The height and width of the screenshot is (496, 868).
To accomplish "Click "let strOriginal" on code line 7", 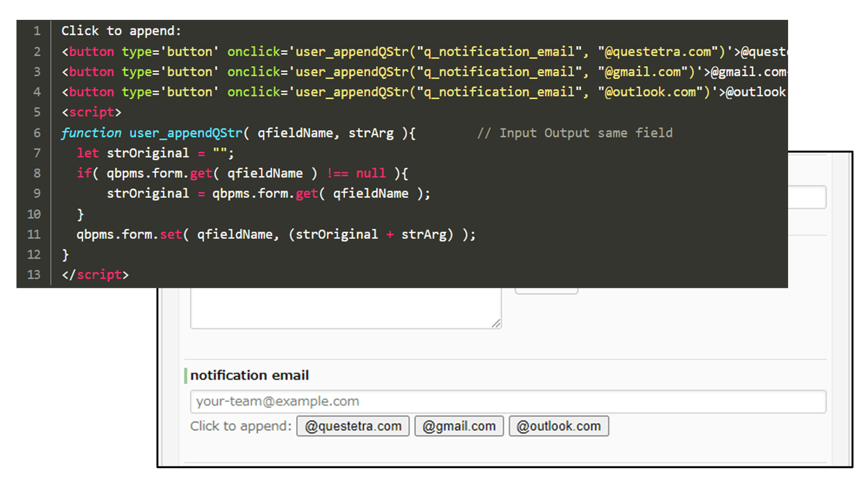I will [x=133, y=153].
